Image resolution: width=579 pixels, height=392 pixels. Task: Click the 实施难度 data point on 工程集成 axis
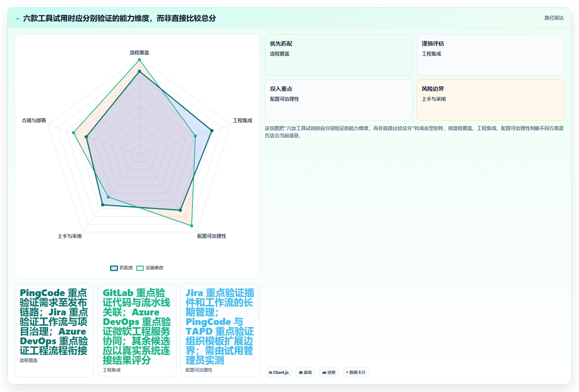[x=195, y=136]
